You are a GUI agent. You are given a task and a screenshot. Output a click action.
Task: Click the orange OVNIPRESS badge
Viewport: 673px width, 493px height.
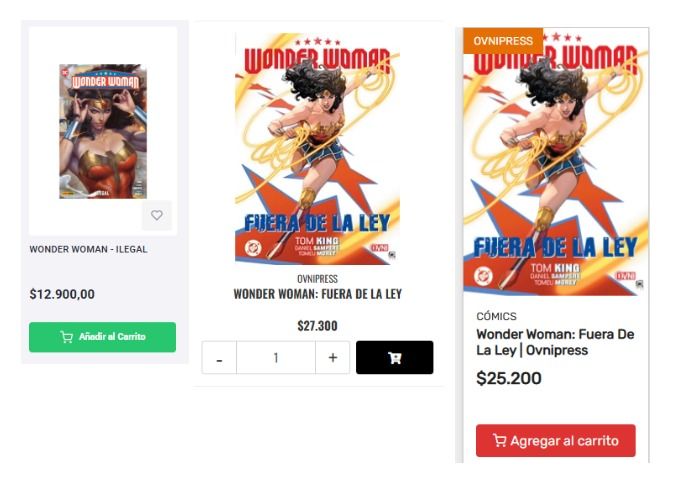[503, 41]
